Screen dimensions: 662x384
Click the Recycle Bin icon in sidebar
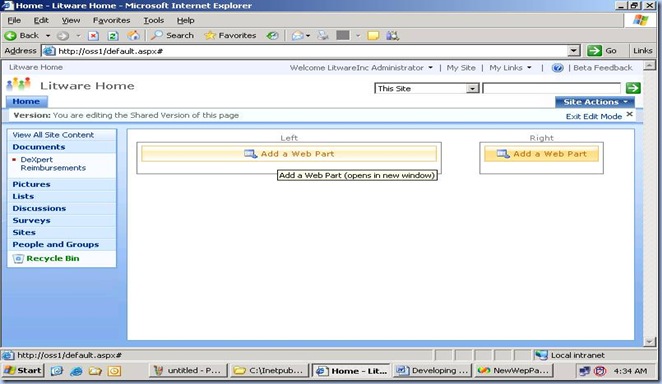coord(18,258)
